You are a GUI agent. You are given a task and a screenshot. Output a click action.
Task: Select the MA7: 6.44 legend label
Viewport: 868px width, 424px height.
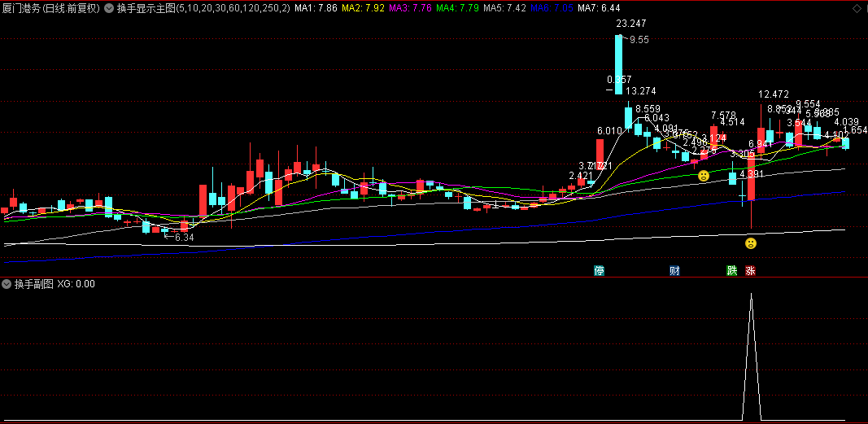(599, 8)
